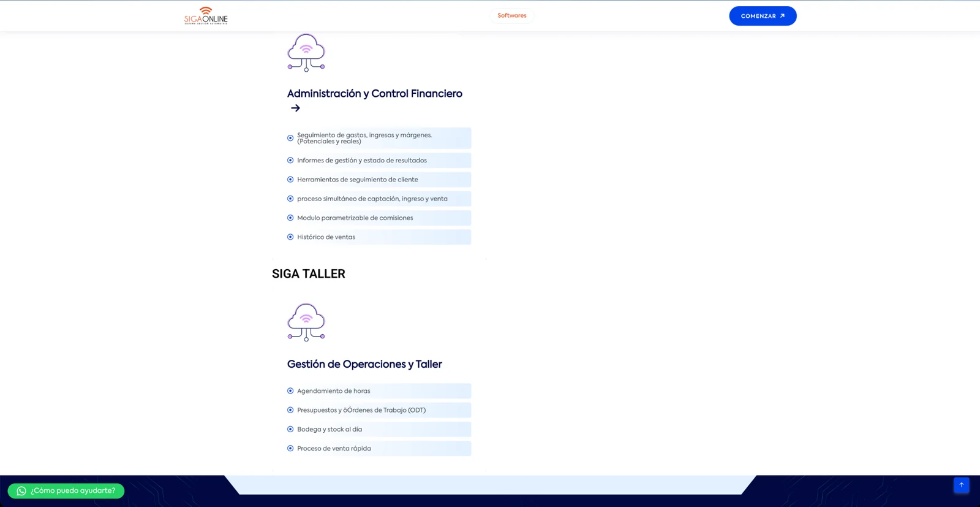Click the bullet icon beside Presupuestos y Órdenes
Screen dimensions: 980x507
pos(290,410)
